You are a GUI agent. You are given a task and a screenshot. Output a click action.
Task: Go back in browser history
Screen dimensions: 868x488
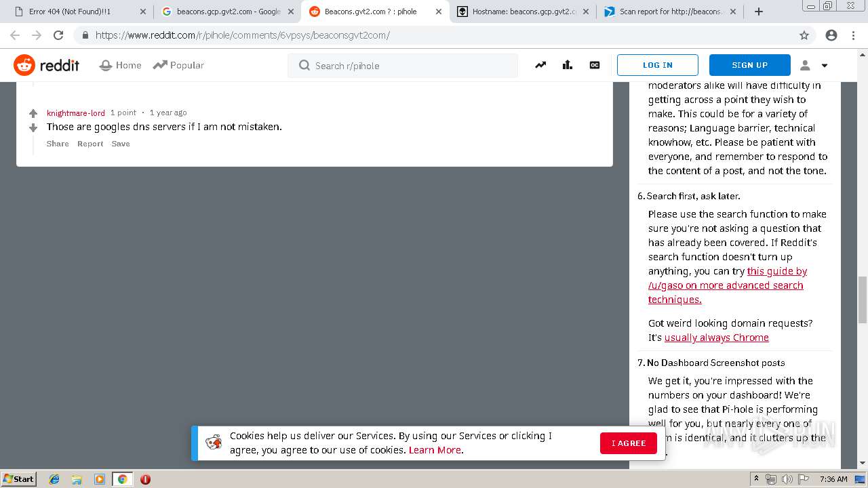pyautogui.click(x=15, y=35)
